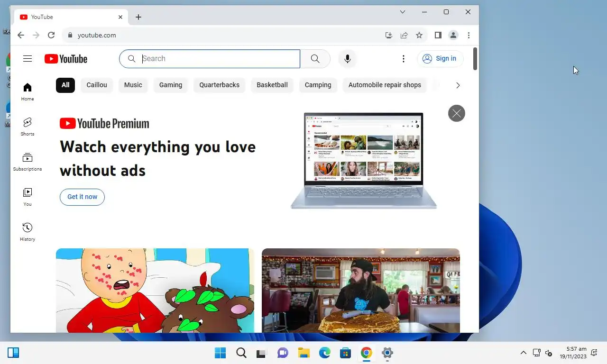Open Settings gear on taskbar
The image size is (607, 364).
click(x=387, y=353)
